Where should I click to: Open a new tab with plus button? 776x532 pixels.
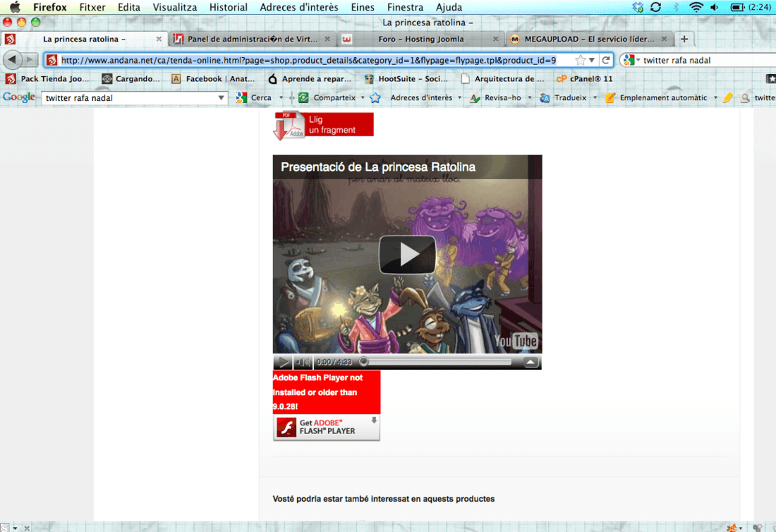pos(684,39)
